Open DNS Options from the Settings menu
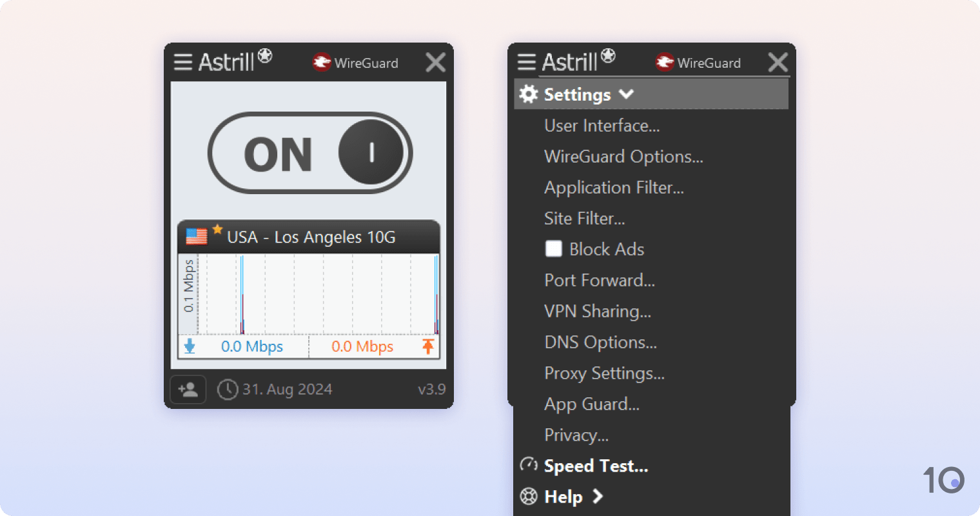This screenshot has height=516, width=980. [x=600, y=342]
